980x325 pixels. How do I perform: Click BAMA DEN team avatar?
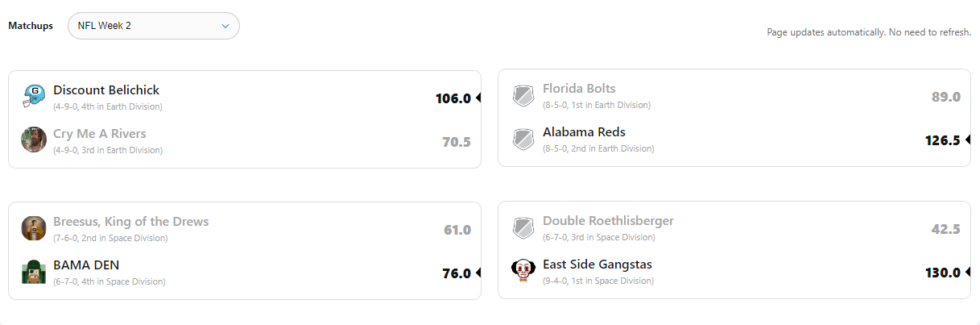tap(34, 272)
